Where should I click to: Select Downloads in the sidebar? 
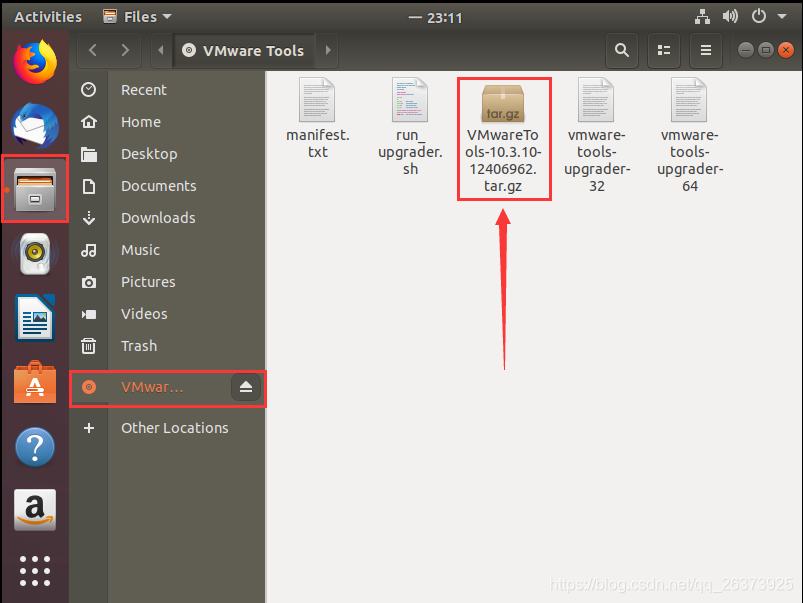coord(168,218)
